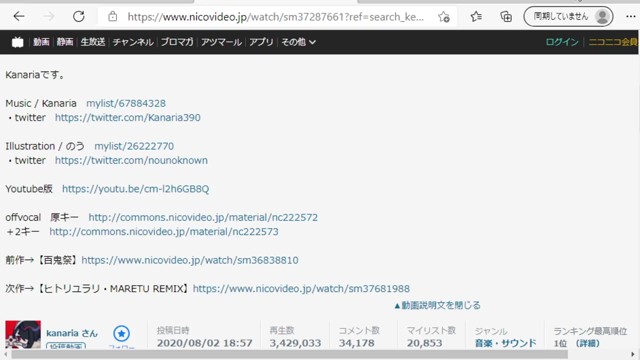
Task: Click the address bar URL
Action: 276,17
